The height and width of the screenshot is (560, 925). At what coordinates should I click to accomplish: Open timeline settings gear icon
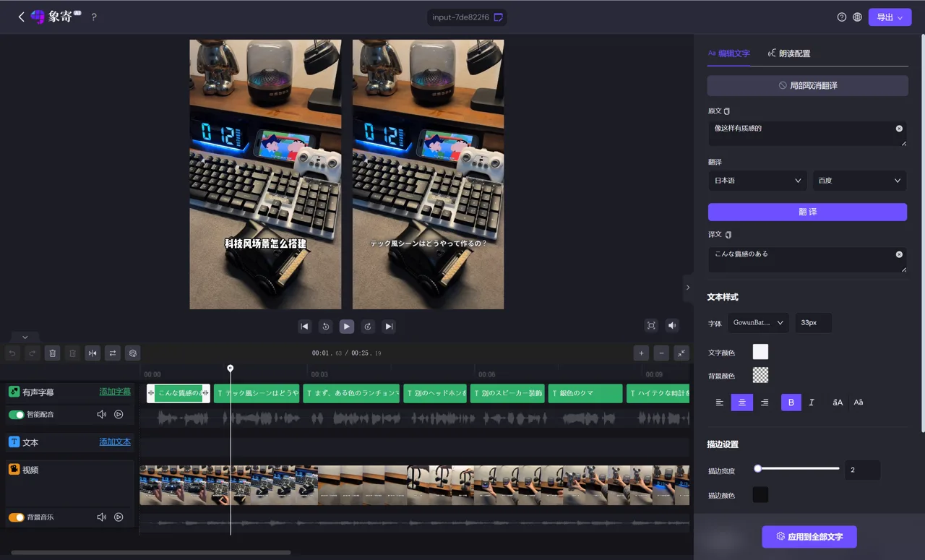point(132,353)
